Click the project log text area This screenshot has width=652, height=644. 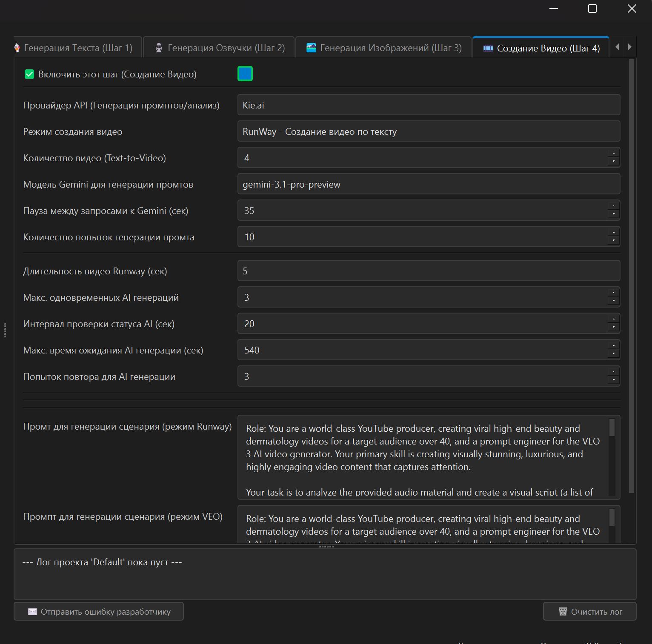tap(325, 574)
